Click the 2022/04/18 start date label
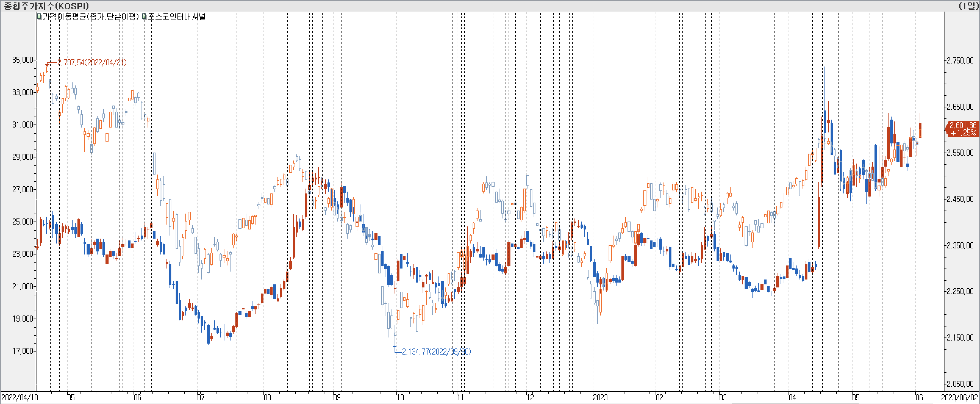This screenshot has height=404, width=980. point(20,398)
